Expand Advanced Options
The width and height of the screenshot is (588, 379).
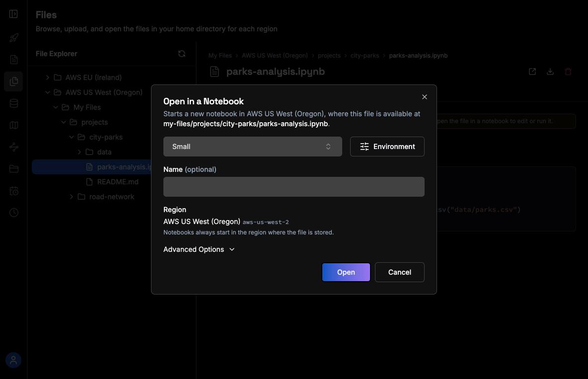click(199, 249)
